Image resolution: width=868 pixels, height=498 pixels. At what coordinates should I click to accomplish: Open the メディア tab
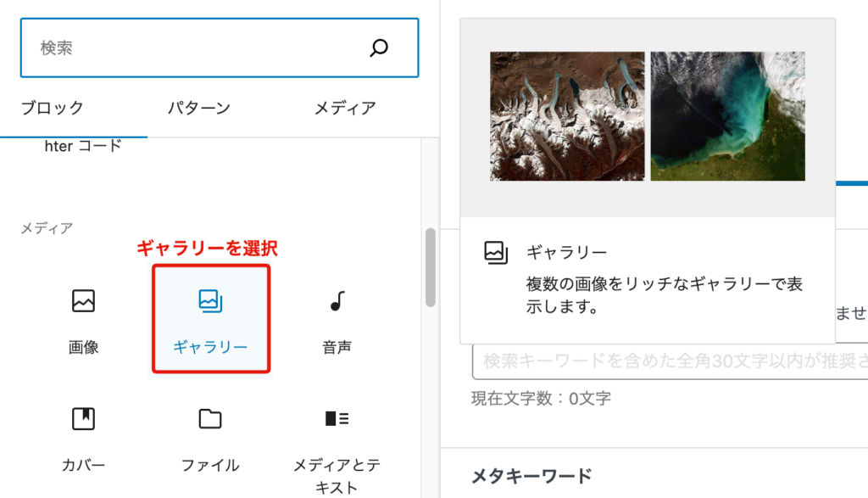(x=345, y=108)
